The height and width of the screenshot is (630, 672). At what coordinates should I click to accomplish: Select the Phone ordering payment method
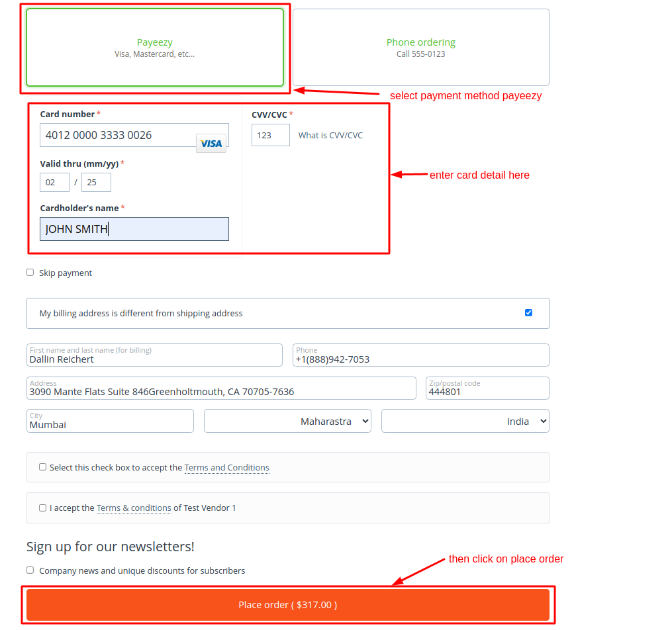421,48
